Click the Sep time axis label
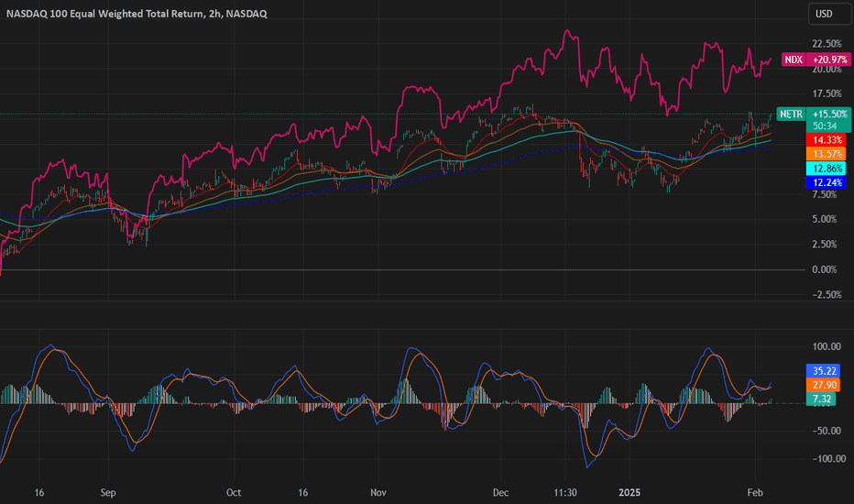The width and height of the screenshot is (854, 504). [x=108, y=493]
